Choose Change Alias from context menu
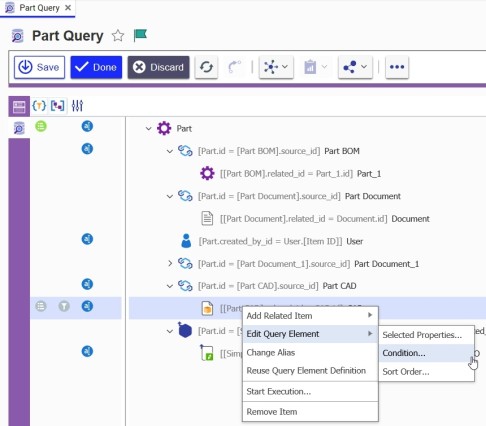This screenshot has width=486, height=426. click(x=310, y=352)
